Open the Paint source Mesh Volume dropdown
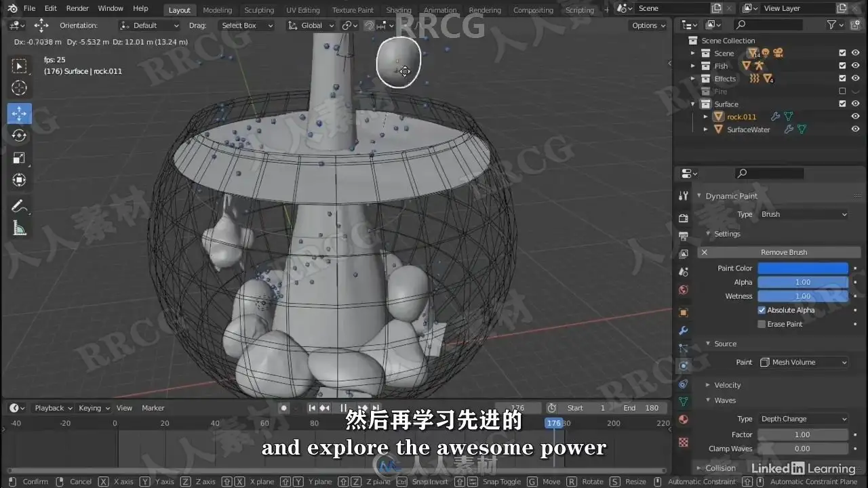This screenshot has height=488, width=868. pyautogui.click(x=803, y=362)
